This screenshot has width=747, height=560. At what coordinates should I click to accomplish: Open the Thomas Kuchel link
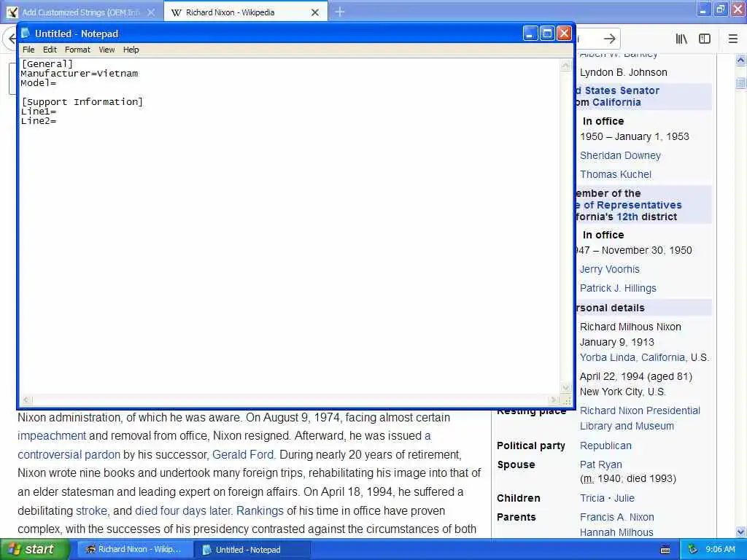(616, 175)
